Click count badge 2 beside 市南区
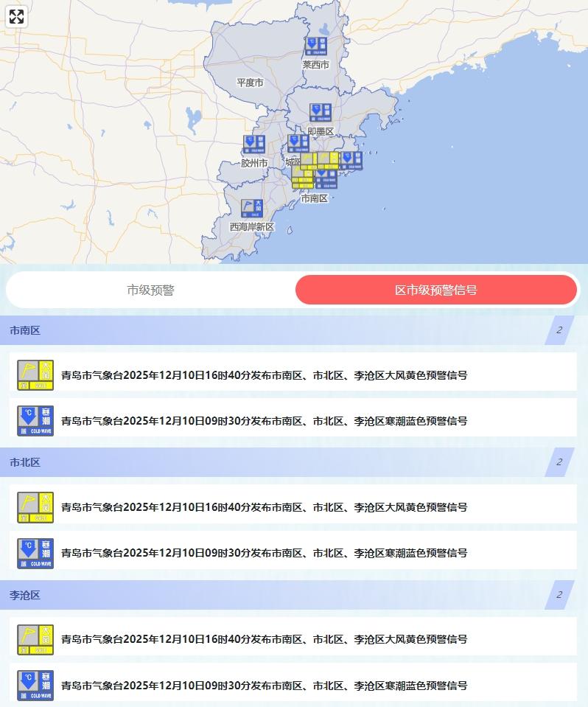 click(x=559, y=330)
